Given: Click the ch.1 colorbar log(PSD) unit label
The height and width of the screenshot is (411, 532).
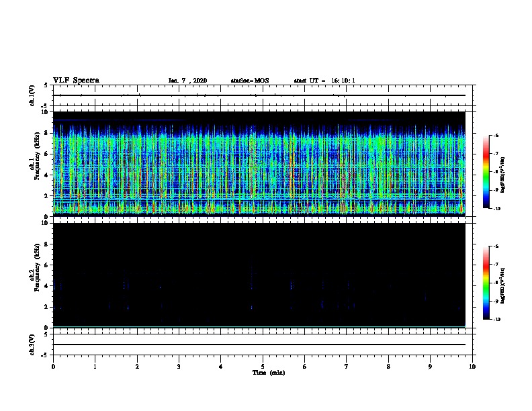Looking at the screenshot, I should 503,175.
